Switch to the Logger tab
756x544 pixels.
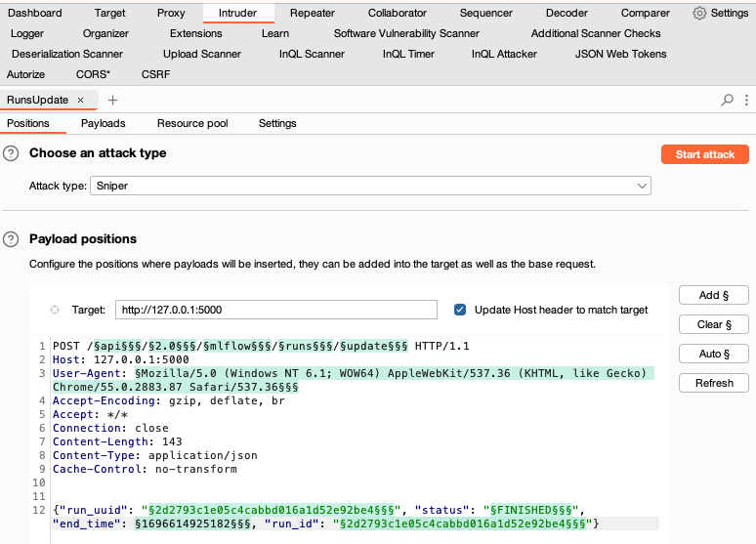coord(27,34)
